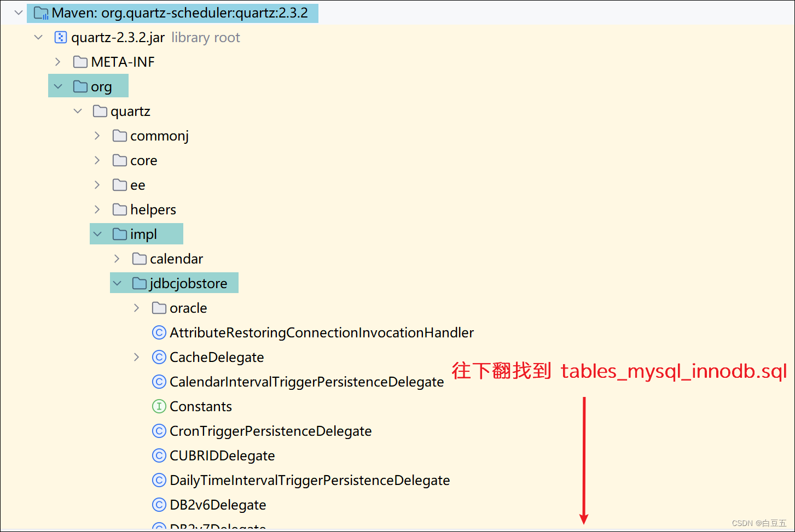
Task: Click the core folder icon
Action: point(120,160)
